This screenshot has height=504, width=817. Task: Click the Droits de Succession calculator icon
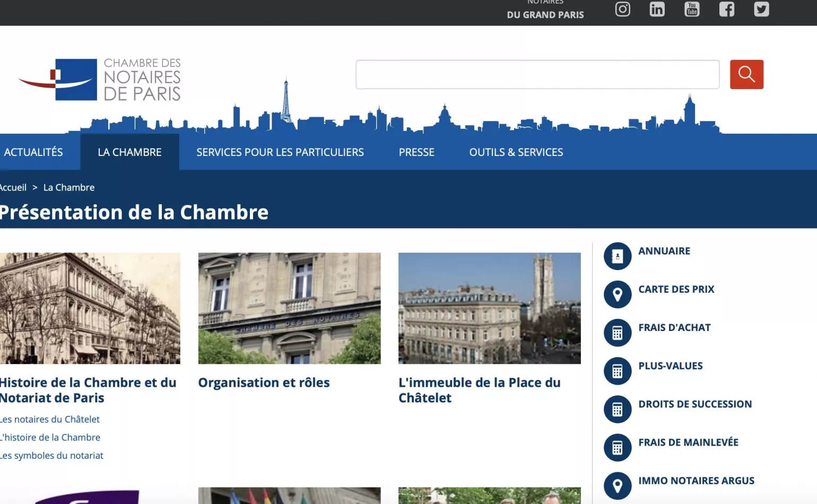[617, 409]
